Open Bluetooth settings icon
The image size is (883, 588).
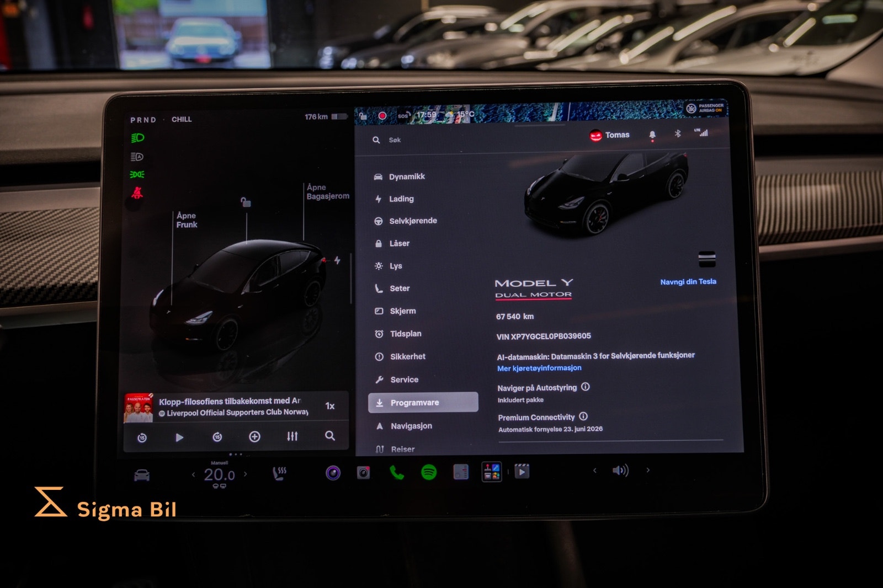[678, 133]
